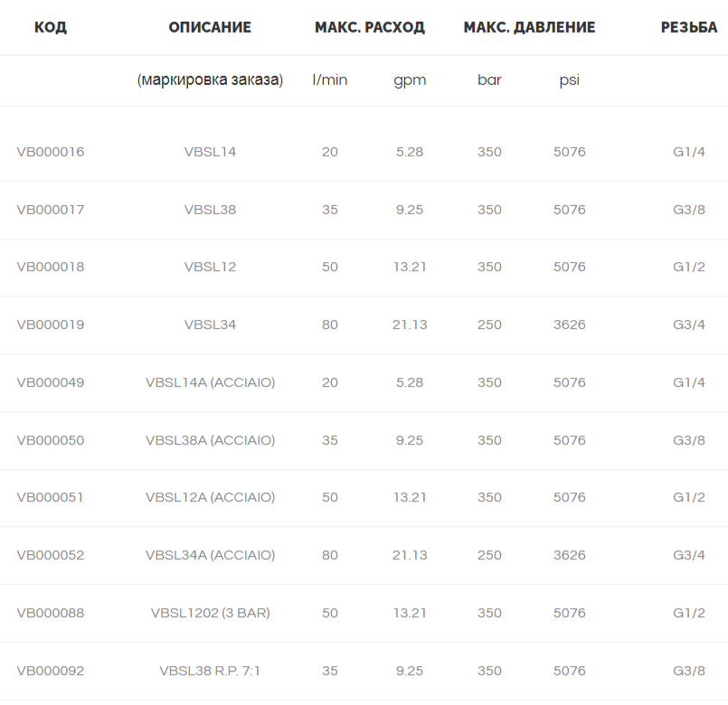This screenshot has width=728, height=705.
Task: Click the VBSL38 R.P. 7:1 description
Action: [210, 671]
